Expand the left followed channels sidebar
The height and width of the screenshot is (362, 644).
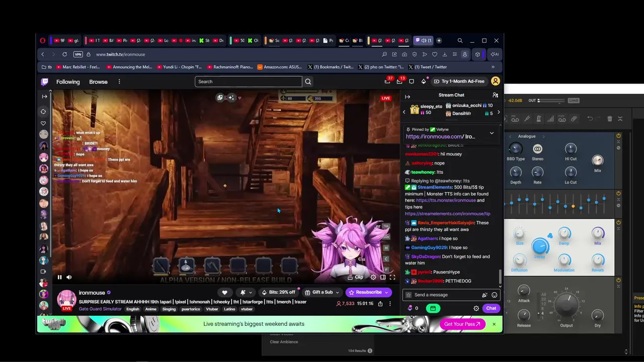tap(44, 97)
